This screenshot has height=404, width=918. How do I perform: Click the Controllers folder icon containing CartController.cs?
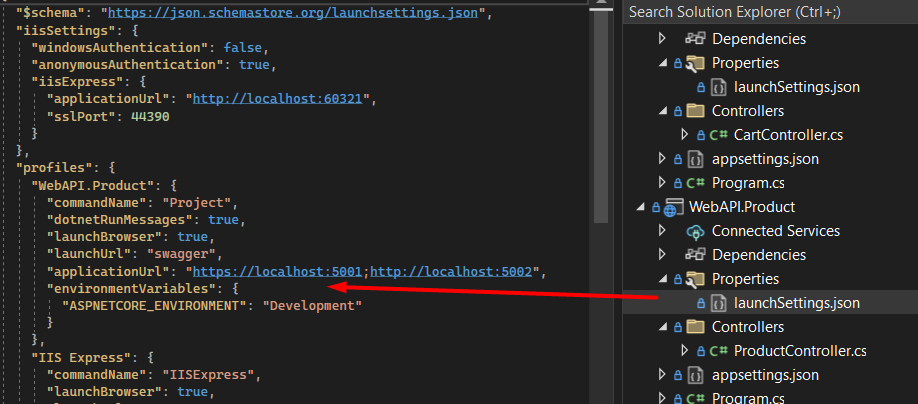click(696, 111)
